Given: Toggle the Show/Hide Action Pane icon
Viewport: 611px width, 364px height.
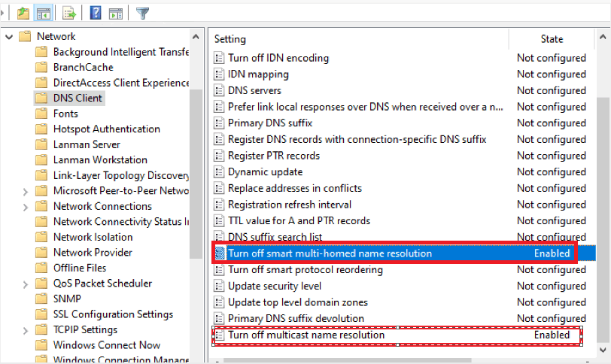Looking at the screenshot, I should 116,14.
